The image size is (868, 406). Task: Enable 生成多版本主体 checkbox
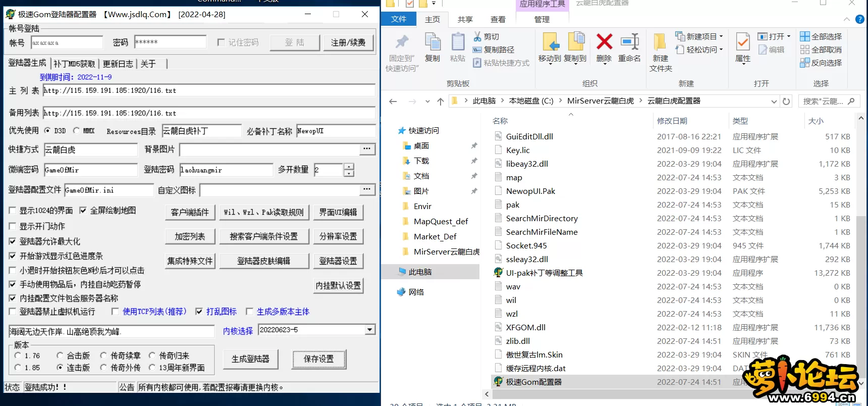(x=249, y=312)
